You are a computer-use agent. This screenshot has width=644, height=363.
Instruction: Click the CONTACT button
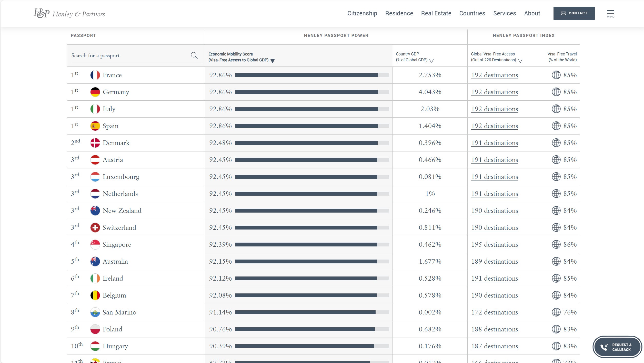click(x=574, y=13)
